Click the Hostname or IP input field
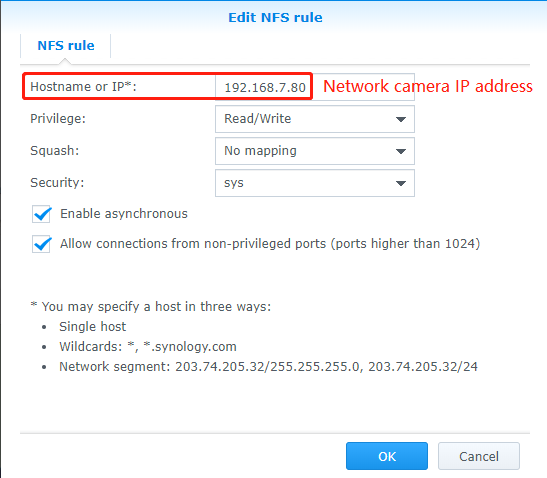Viewport: 547px width, 478px height. tap(315, 87)
